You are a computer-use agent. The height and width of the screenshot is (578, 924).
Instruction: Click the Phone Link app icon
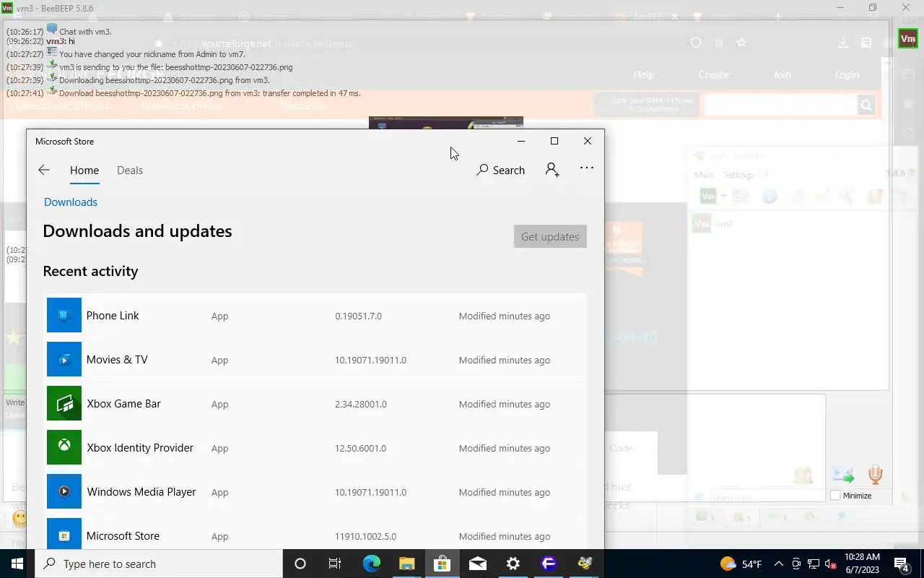click(64, 315)
